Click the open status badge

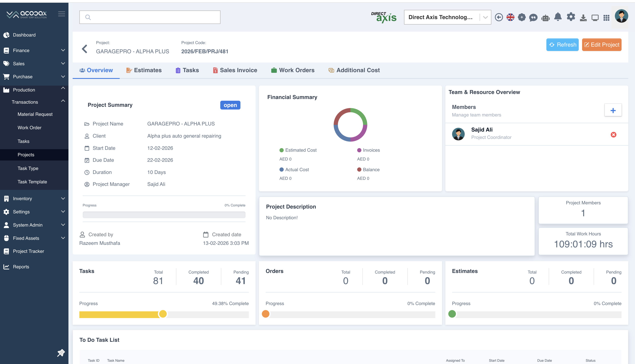coord(230,105)
